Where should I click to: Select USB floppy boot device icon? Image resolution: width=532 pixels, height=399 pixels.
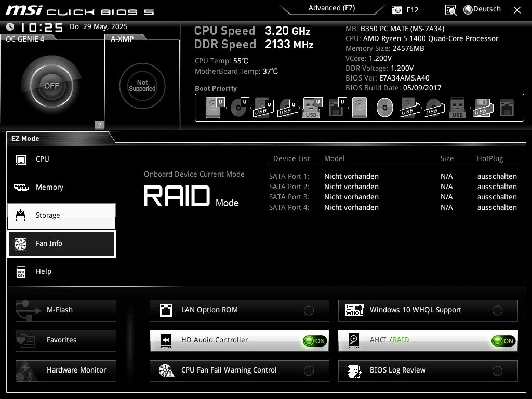(483, 108)
